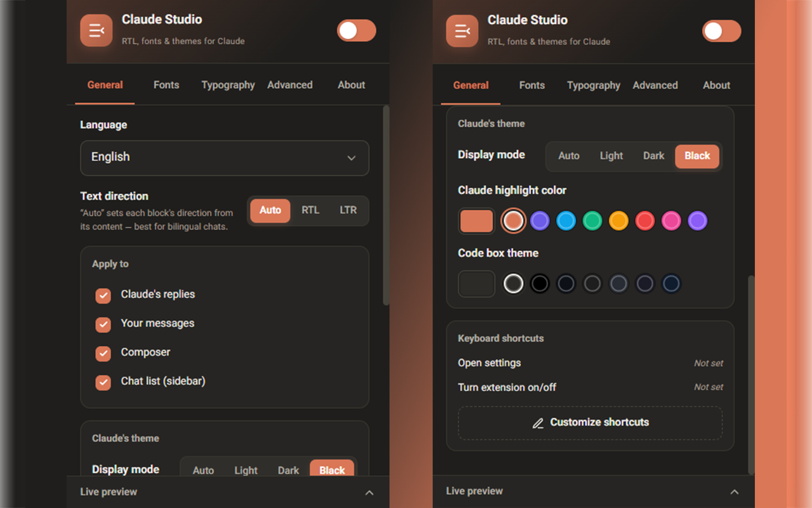Viewport: 812px width, 508px height.
Task: Pick the red highlight color swatch
Action: coord(645,221)
